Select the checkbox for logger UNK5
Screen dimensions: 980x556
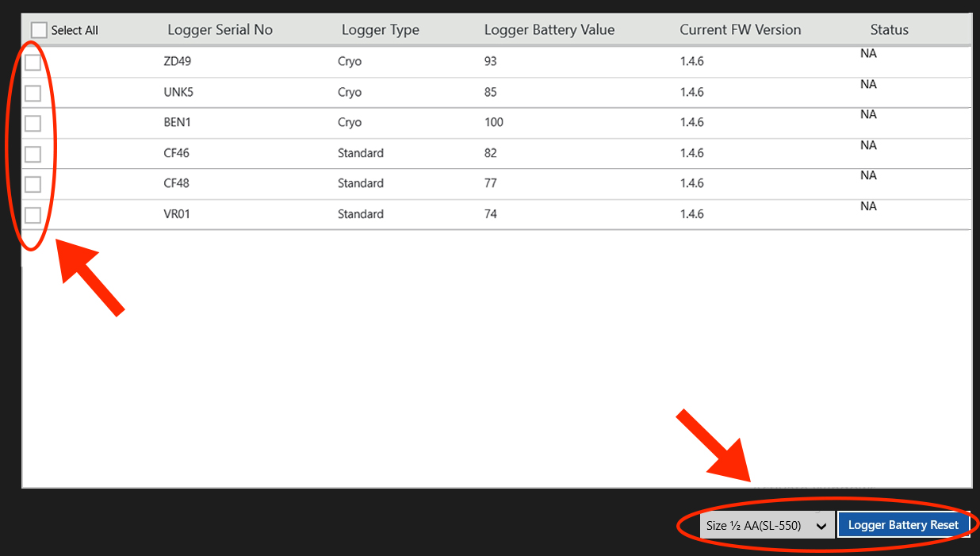tap(33, 93)
